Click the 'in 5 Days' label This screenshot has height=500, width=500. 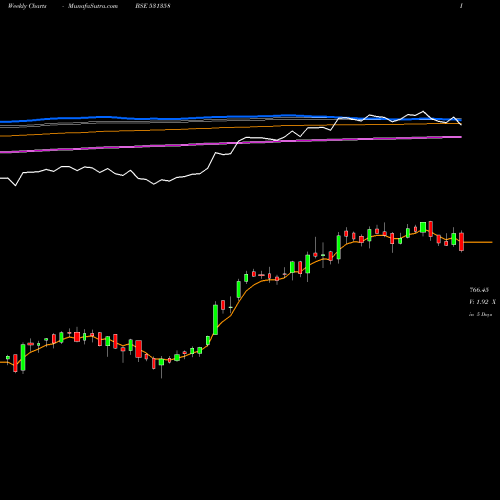coord(480,314)
